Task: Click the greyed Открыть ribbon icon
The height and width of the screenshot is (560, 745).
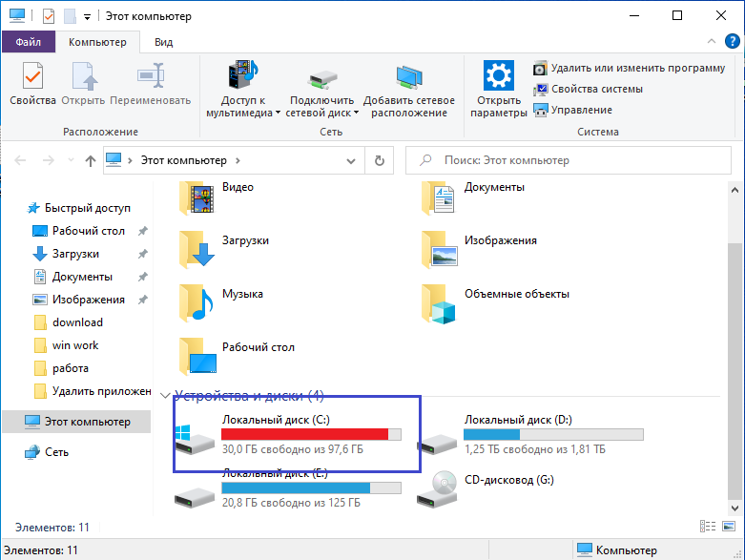Action: point(84,76)
